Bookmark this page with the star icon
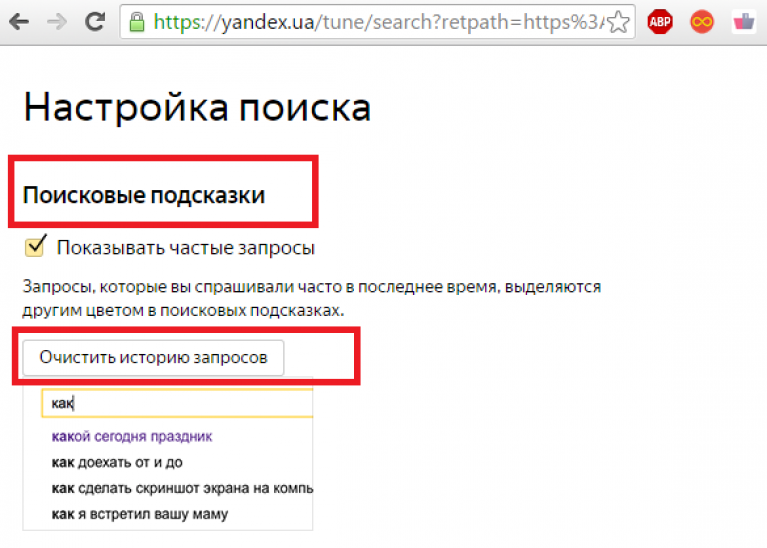The height and width of the screenshot is (548, 767). coord(619,22)
